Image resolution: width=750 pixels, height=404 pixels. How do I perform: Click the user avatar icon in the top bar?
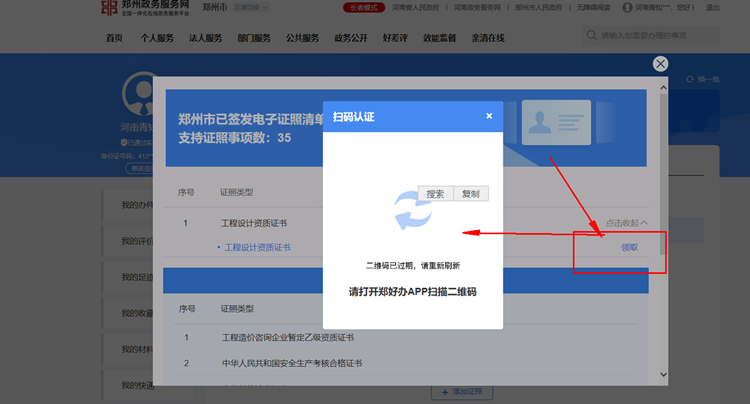coord(627,7)
